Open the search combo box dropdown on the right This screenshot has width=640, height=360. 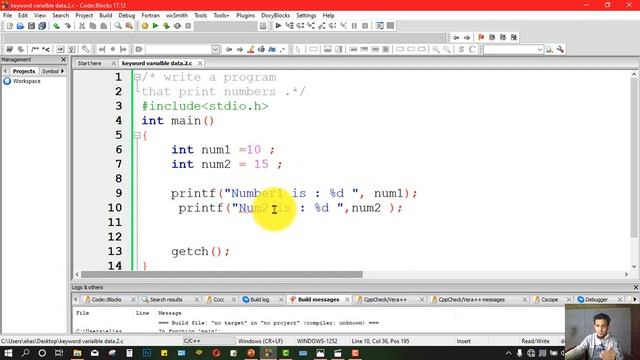click(x=540, y=49)
